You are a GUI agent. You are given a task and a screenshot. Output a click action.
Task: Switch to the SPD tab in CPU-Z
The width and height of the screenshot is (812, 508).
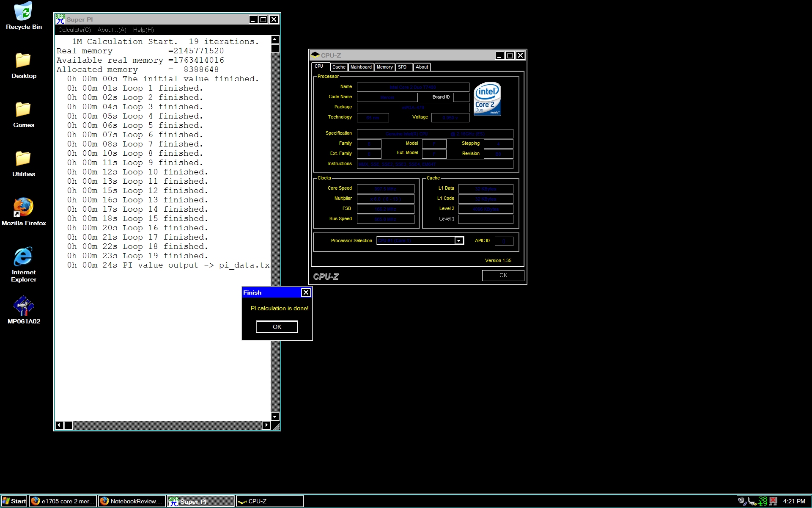click(402, 67)
